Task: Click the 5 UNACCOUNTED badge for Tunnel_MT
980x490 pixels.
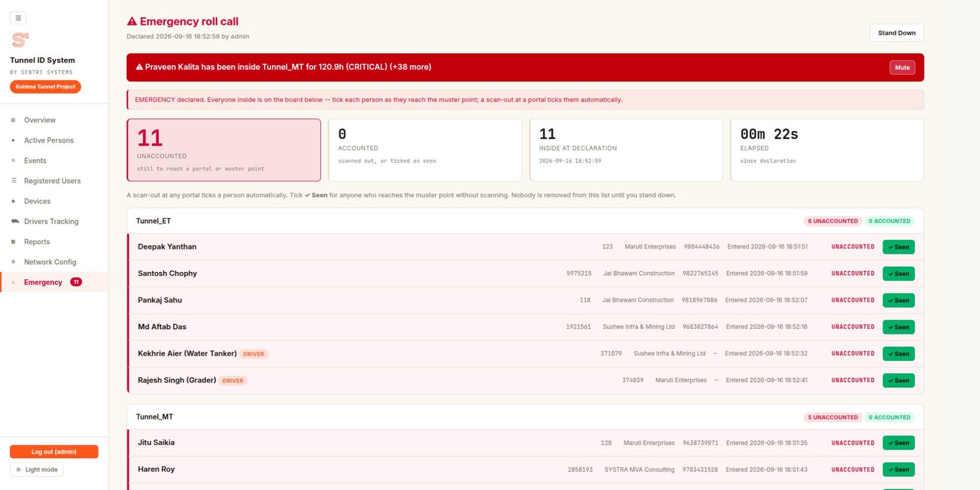Action: (x=833, y=417)
